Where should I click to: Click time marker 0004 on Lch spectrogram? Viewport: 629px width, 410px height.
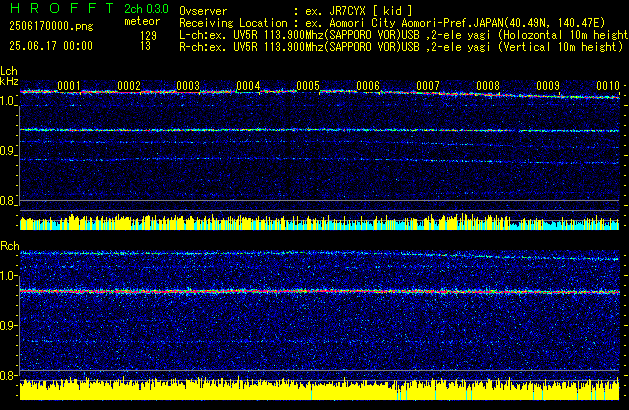coord(248,85)
